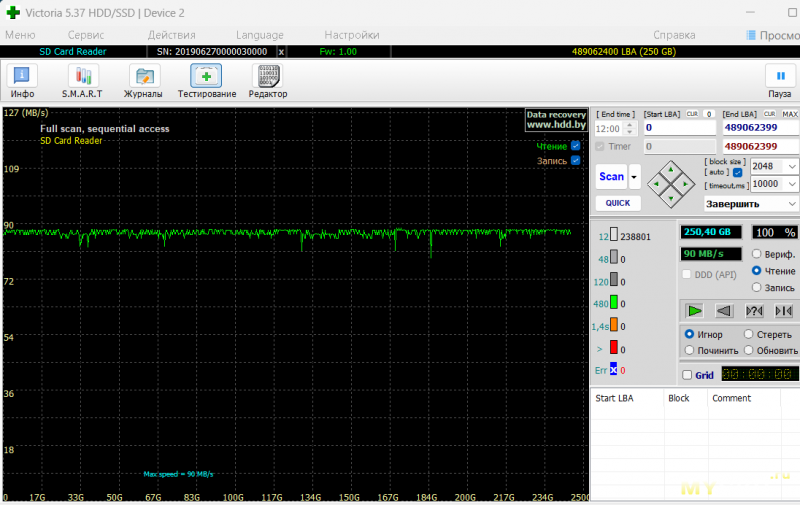Open the Scan button dropdown arrow
This screenshot has height=505, width=800.
634,177
